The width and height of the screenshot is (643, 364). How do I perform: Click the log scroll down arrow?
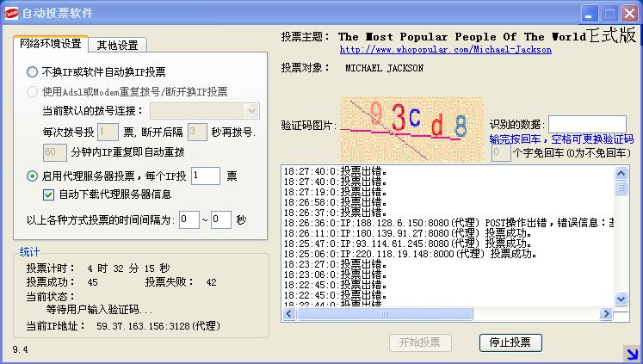tap(621, 299)
